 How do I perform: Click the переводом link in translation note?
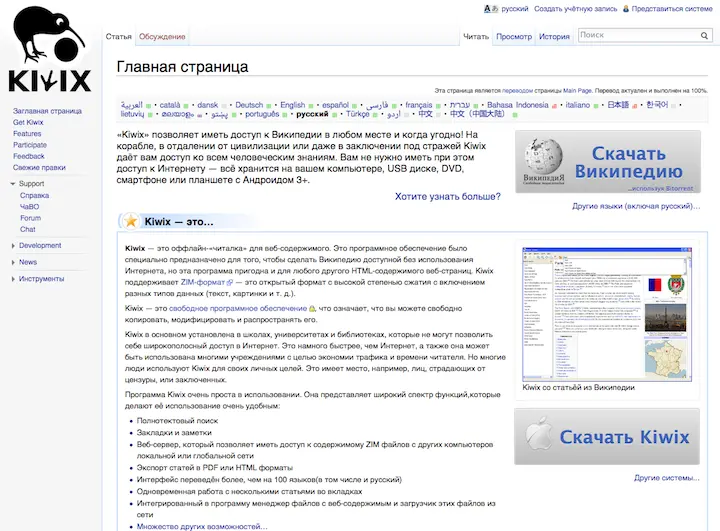[x=518, y=91]
